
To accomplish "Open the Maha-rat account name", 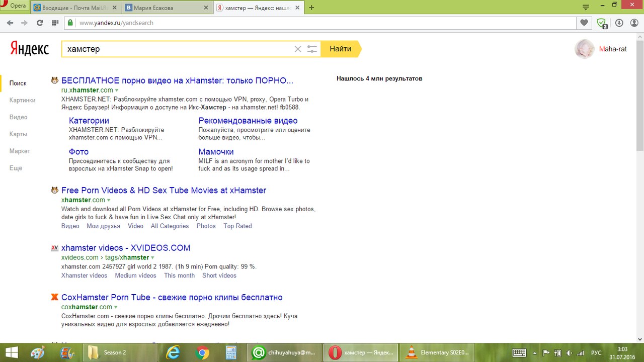I will [x=613, y=49].
